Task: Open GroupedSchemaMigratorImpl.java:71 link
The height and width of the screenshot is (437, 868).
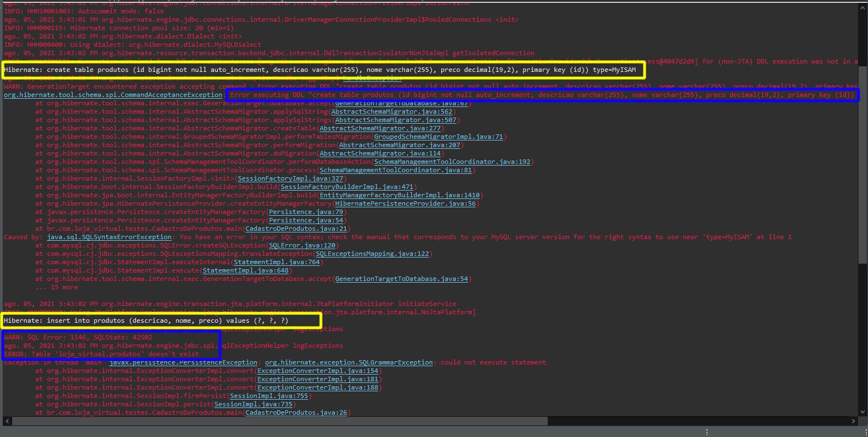Action: tap(438, 137)
